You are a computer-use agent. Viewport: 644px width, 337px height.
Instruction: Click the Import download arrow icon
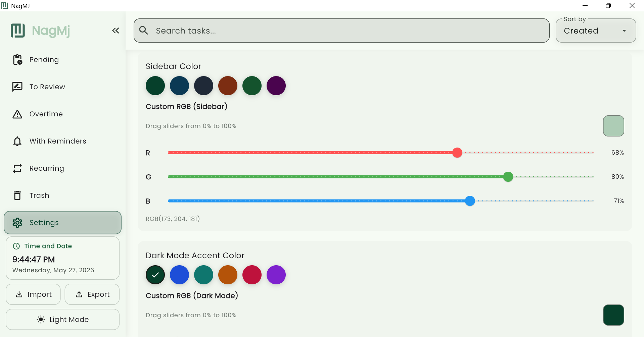(x=19, y=294)
